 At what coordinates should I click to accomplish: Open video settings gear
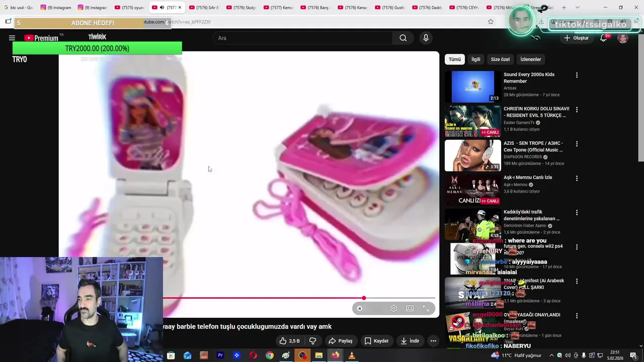(x=394, y=308)
